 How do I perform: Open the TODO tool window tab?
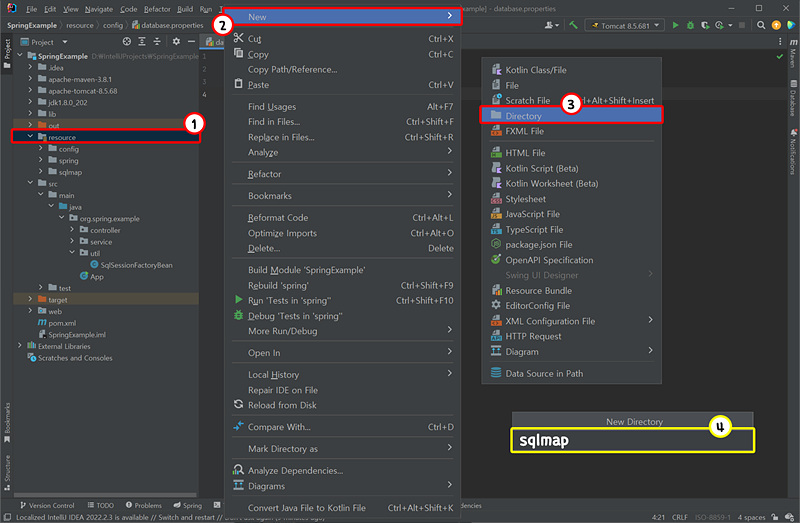(101, 505)
